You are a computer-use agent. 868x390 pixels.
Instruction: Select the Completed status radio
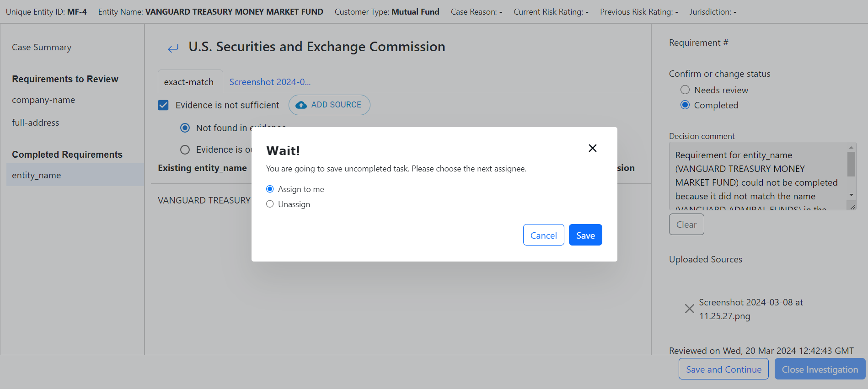coord(685,105)
